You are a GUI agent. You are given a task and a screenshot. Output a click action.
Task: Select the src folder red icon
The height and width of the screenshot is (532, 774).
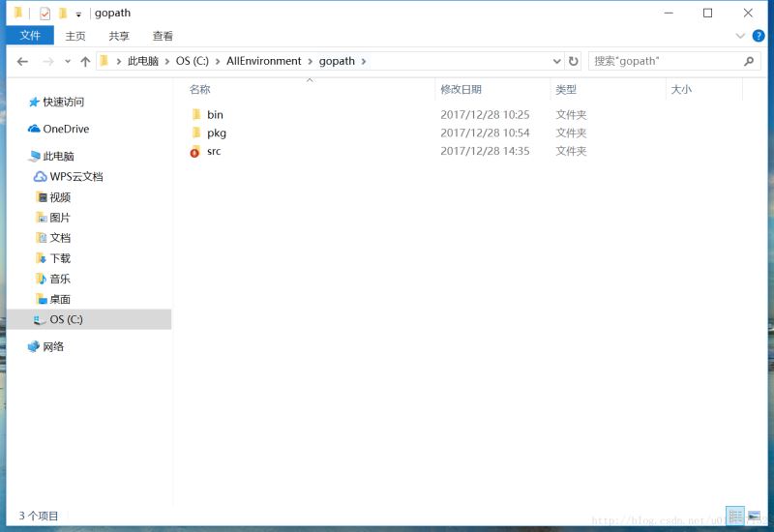pos(195,152)
